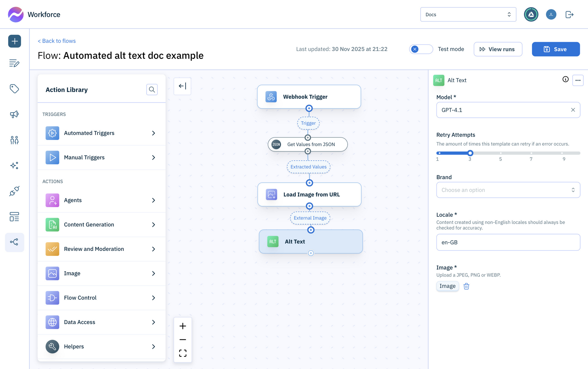The image size is (588, 369).
Task: Delete the Image input with trash icon
Action: pos(466,286)
